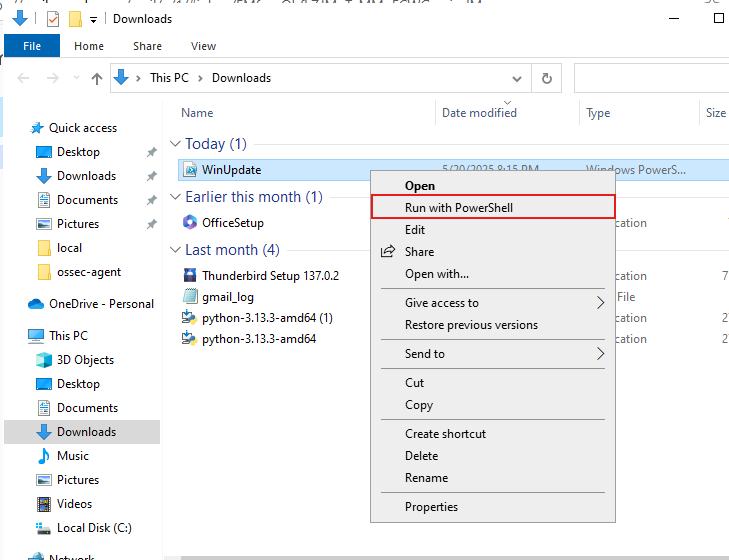
Task: Sort by Type column header
Action: [598, 113]
